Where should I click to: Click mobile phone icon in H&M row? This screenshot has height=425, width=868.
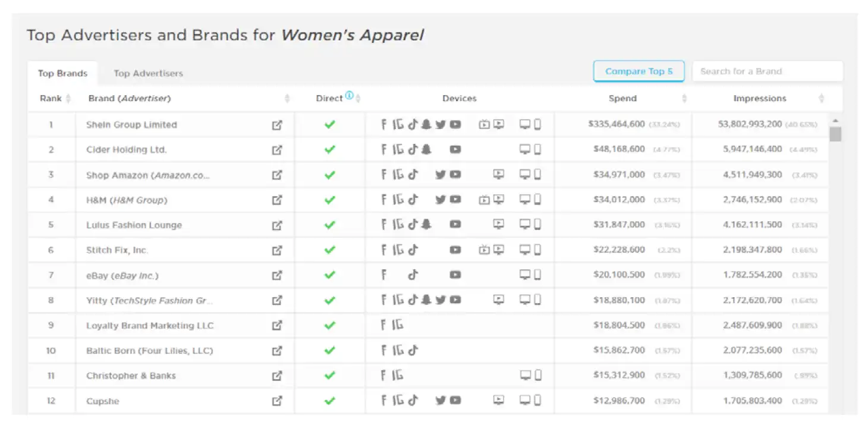click(537, 200)
